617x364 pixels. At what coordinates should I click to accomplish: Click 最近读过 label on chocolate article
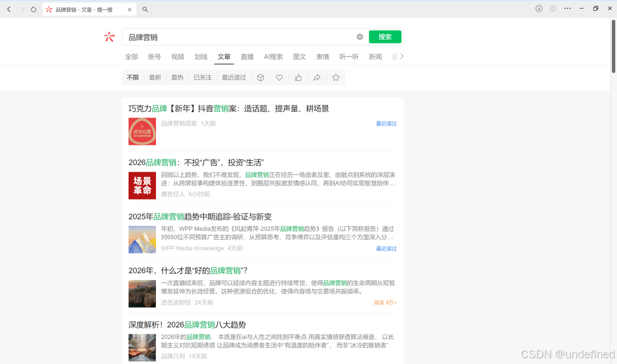point(386,123)
